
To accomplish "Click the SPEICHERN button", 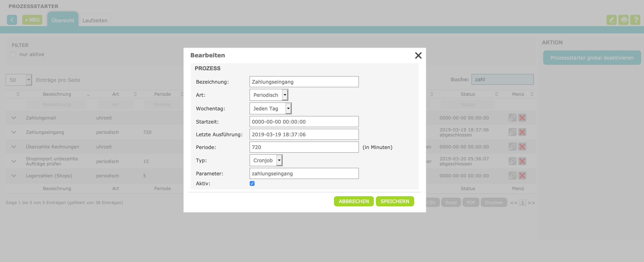I will click(395, 201).
